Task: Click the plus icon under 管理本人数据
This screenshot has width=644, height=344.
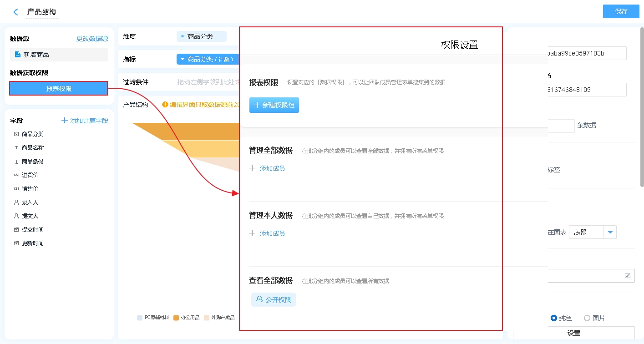Action: 253,233
